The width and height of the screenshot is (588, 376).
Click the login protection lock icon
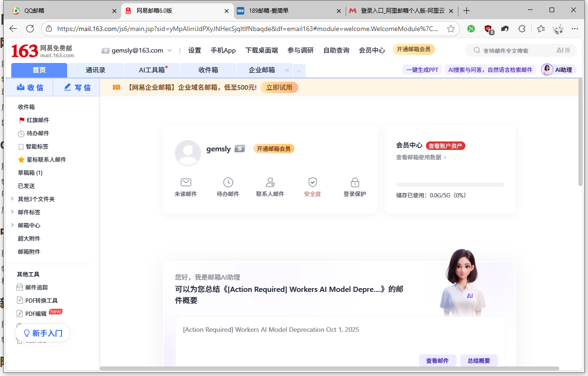pyautogui.click(x=355, y=182)
